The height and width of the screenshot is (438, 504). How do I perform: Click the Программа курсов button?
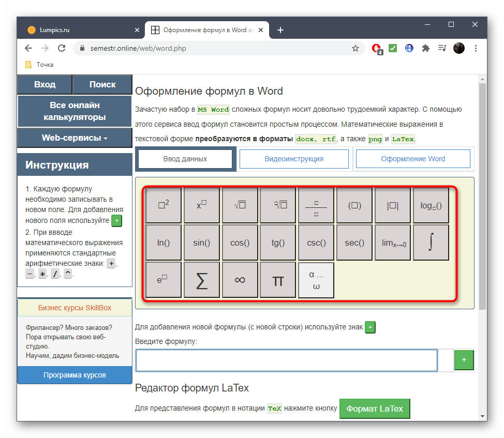pyautogui.click(x=75, y=375)
